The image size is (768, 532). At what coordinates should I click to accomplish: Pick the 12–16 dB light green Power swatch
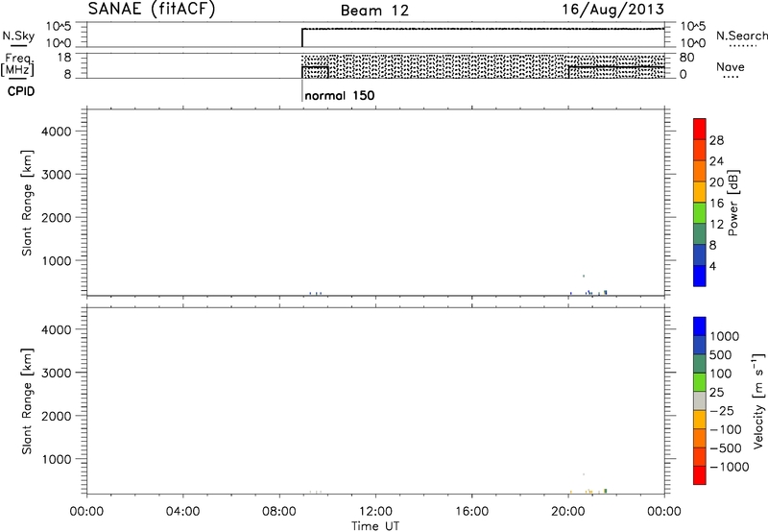[x=700, y=213]
